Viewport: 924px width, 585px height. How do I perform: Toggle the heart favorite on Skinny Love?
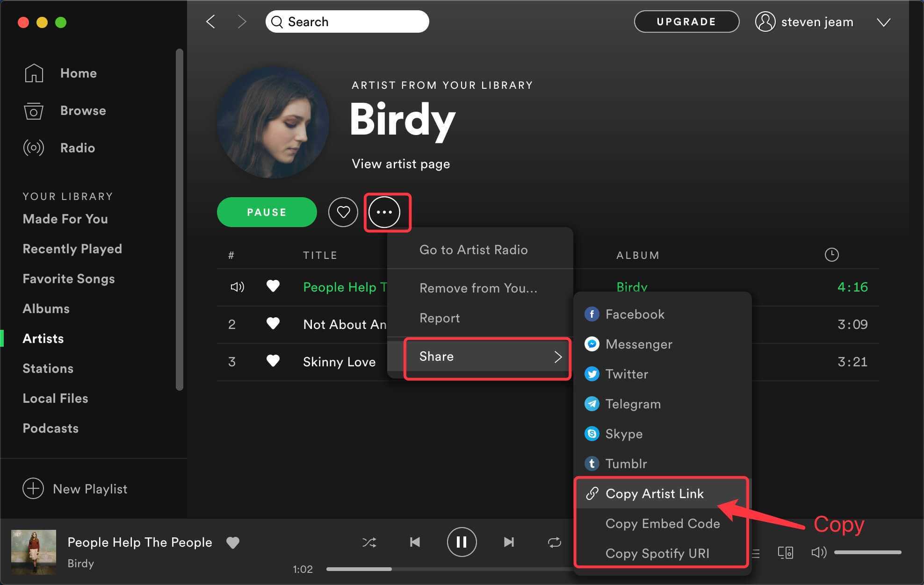click(x=272, y=362)
